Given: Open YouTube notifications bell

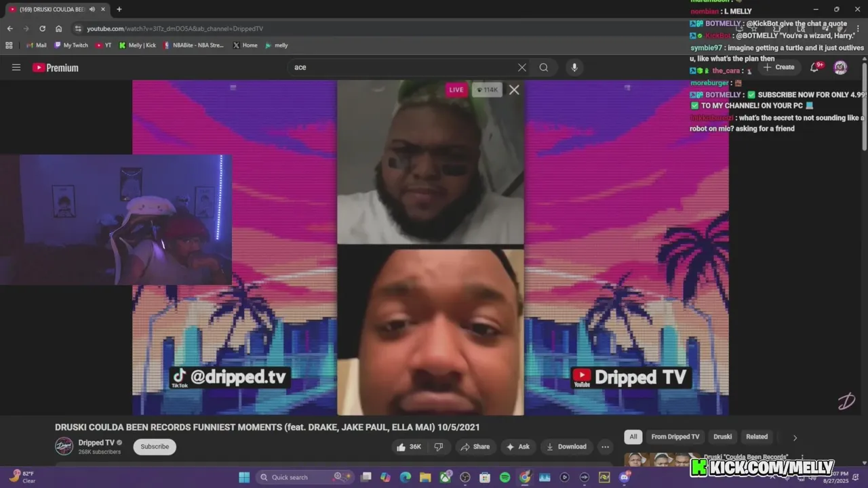Looking at the screenshot, I should click(x=815, y=67).
